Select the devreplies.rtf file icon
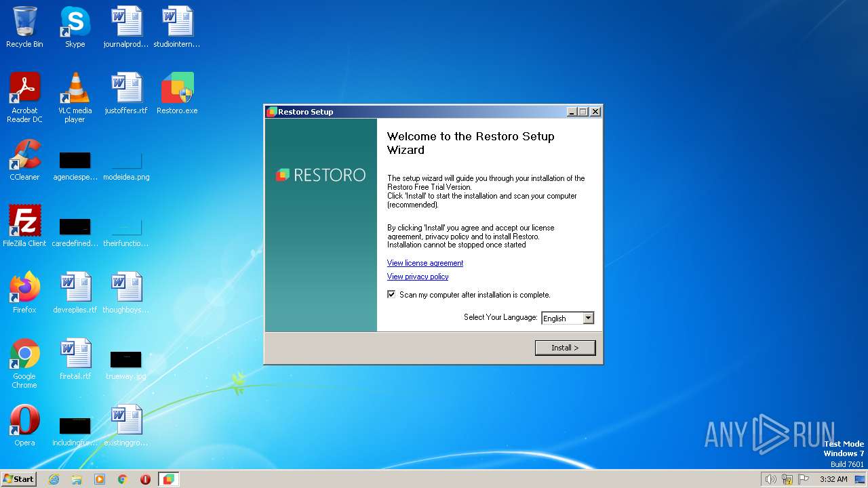 coord(75,293)
